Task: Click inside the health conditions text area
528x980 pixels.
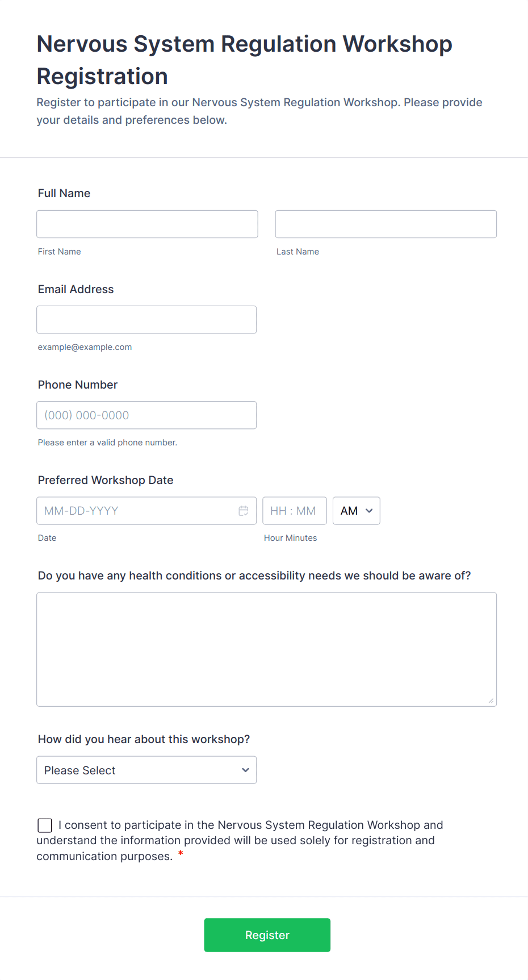Action: (266, 649)
